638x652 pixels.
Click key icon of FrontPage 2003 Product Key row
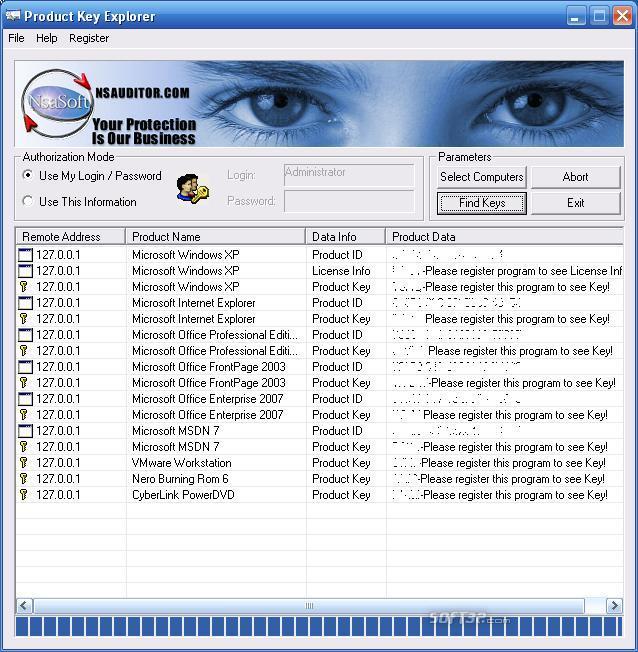[24, 383]
